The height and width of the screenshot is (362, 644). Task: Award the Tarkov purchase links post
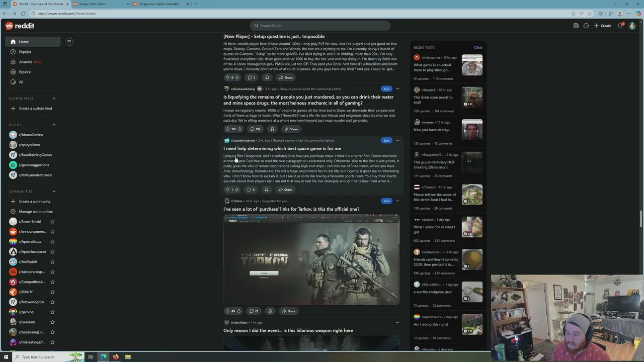coord(270,311)
